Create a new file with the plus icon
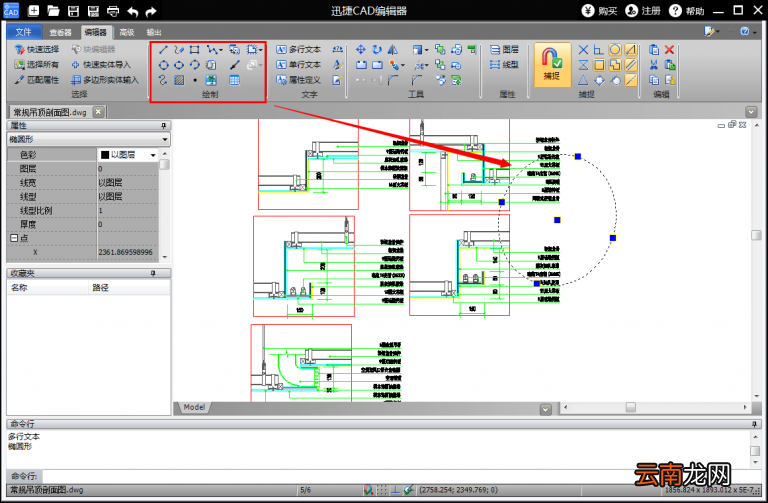The height and width of the screenshot is (503, 768). pyautogui.click(x=33, y=11)
